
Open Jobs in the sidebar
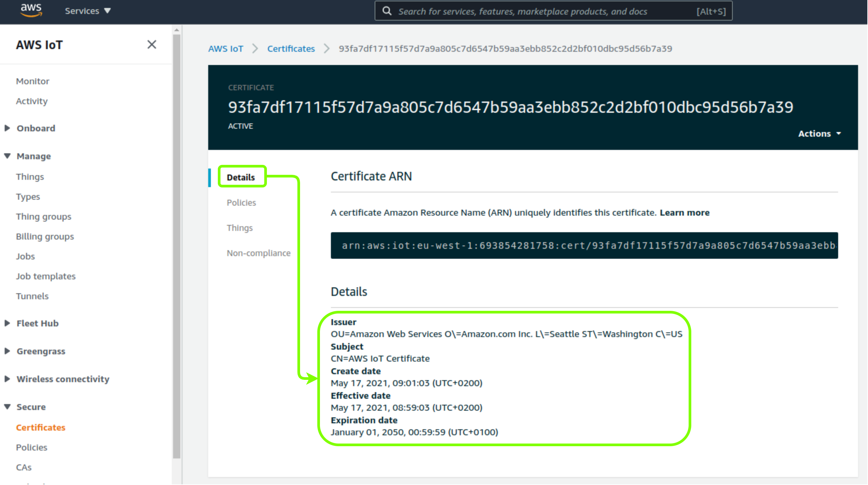(25, 256)
